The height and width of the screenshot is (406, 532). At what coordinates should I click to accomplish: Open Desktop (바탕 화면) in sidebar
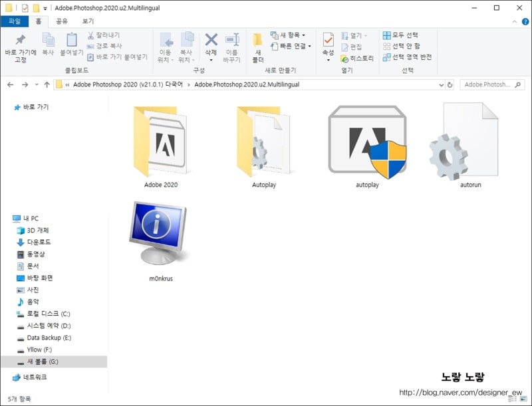point(35,278)
